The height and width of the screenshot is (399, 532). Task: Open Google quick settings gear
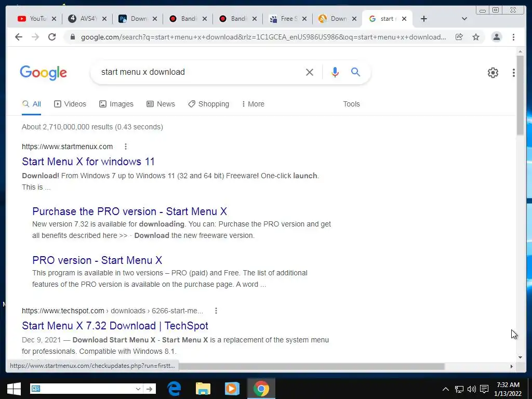click(493, 73)
